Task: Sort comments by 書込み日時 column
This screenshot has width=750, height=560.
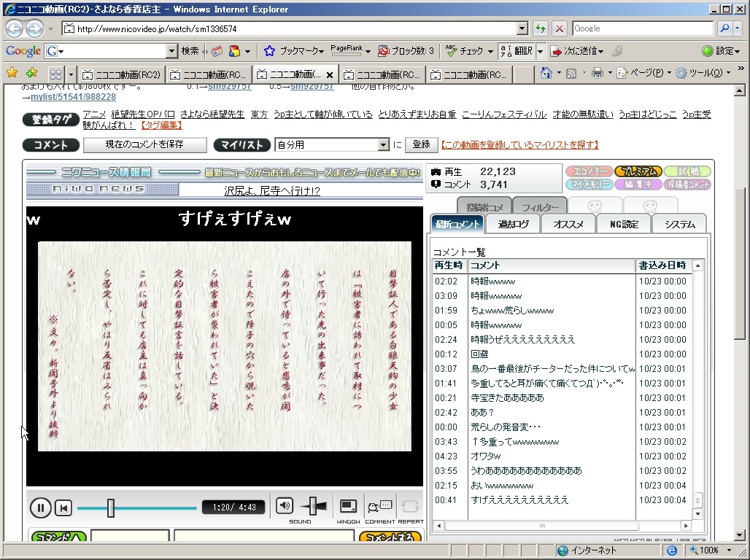Action: click(662, 265)
